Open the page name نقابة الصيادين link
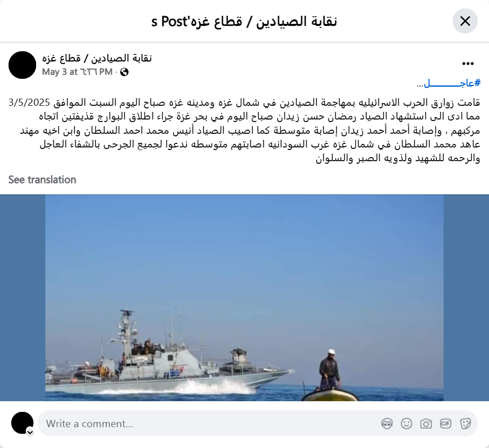The image size is (489, 448). click(x=97, y=58)
